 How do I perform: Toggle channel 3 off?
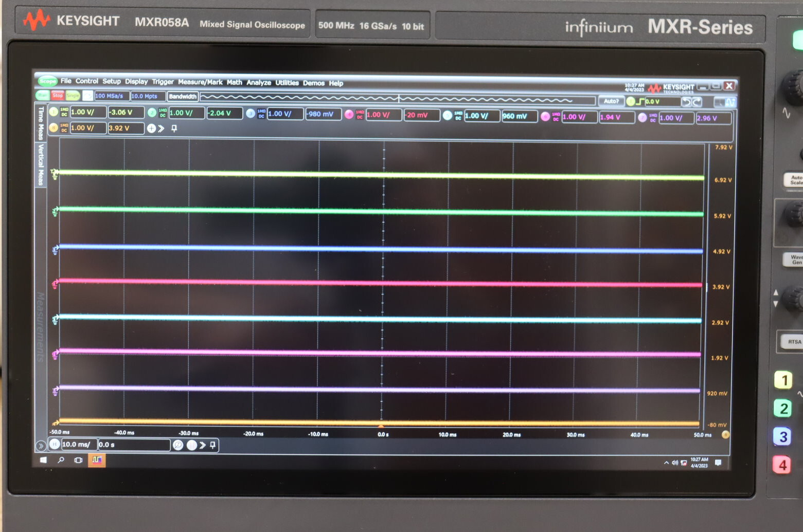(x=251, y=114)
